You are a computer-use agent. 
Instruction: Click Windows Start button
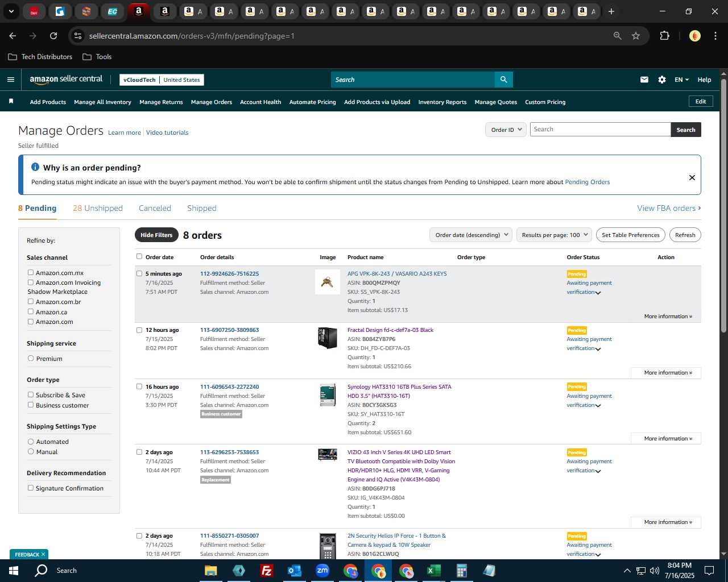(14, 570)
